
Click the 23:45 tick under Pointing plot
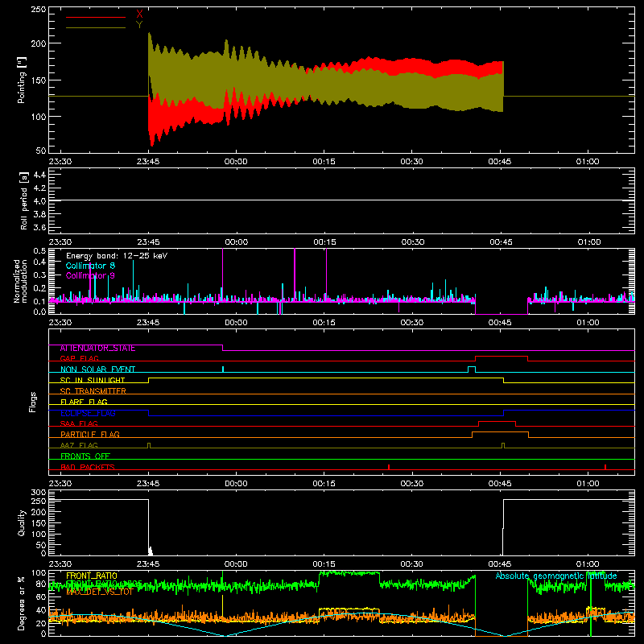coord(148,162)
